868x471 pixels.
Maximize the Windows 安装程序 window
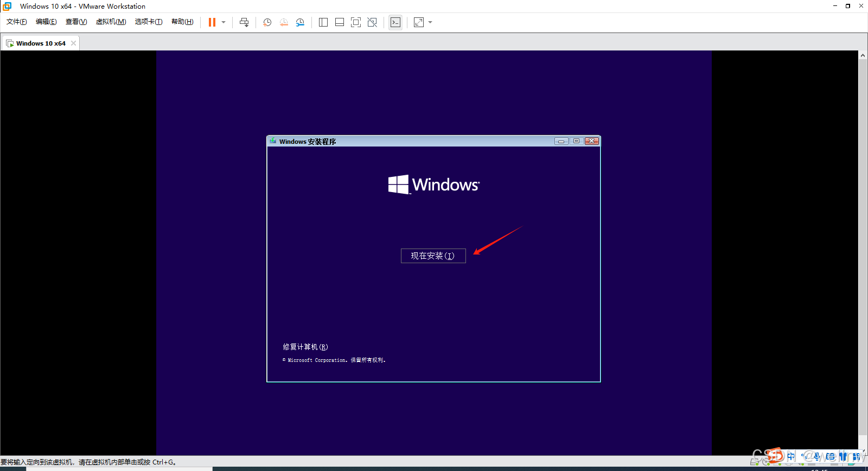click(x=576, y=141)
